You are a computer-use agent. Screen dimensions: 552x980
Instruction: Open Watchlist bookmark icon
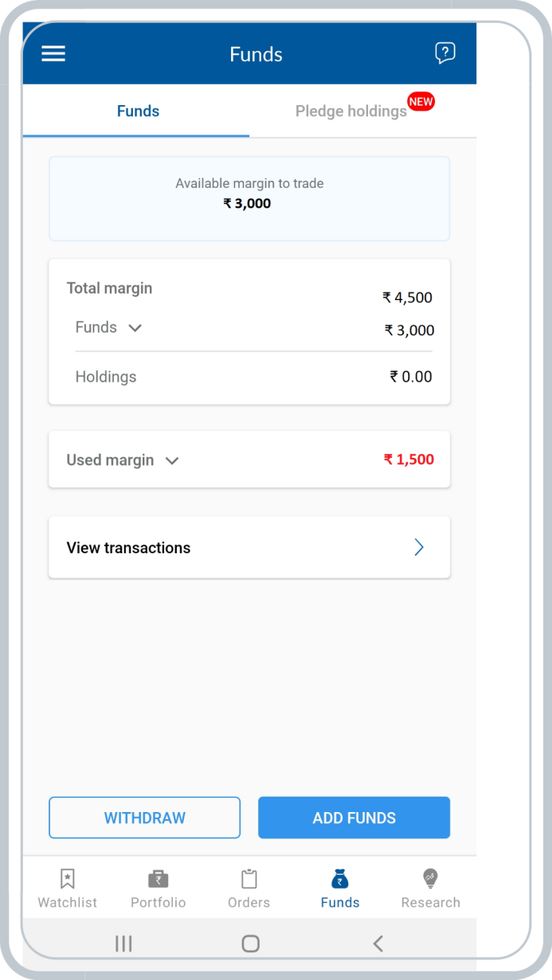(68, 879)
